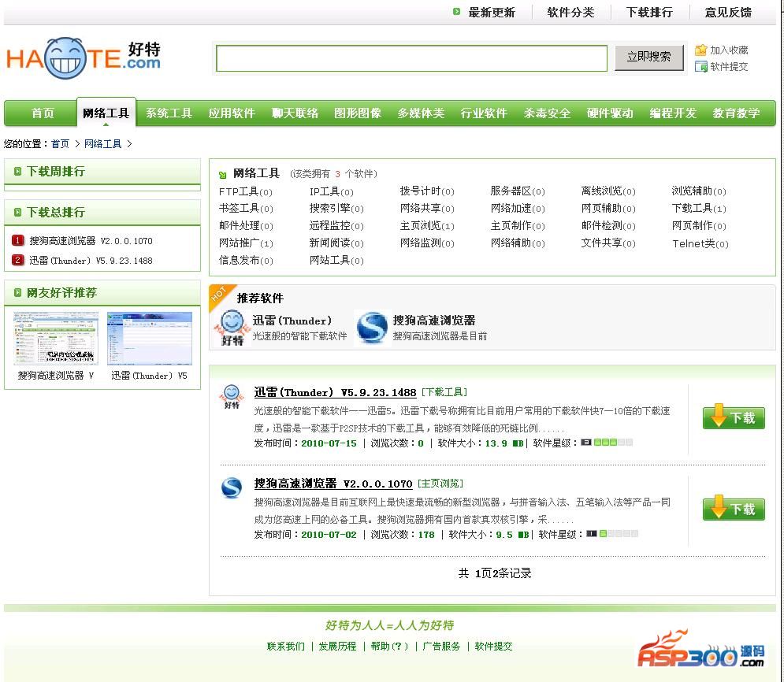Open 文件共享 category link
Screen dimensions: 784x682
tap(608, 243)
